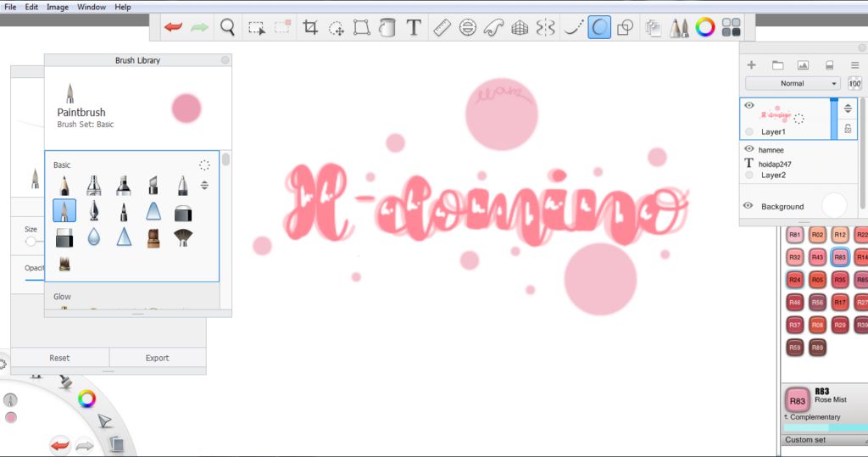Open the Edit menu
868x457 pixels.
pos(31,7)
